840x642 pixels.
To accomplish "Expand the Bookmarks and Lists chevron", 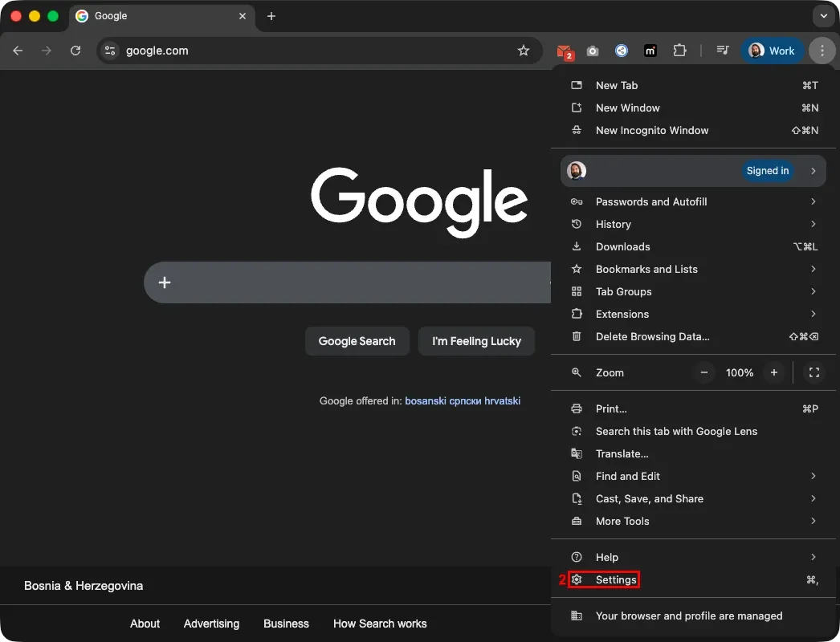I will point(813,270).
